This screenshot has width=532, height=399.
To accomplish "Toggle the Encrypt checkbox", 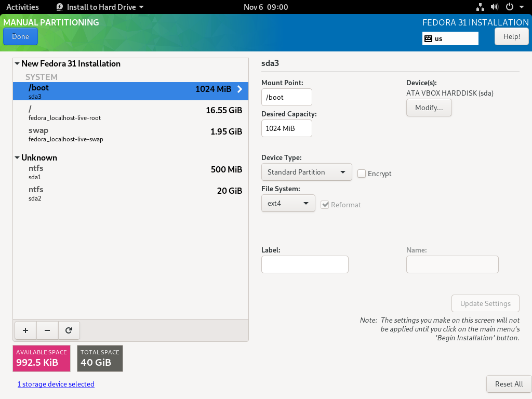I will click(x=362, y=174).
